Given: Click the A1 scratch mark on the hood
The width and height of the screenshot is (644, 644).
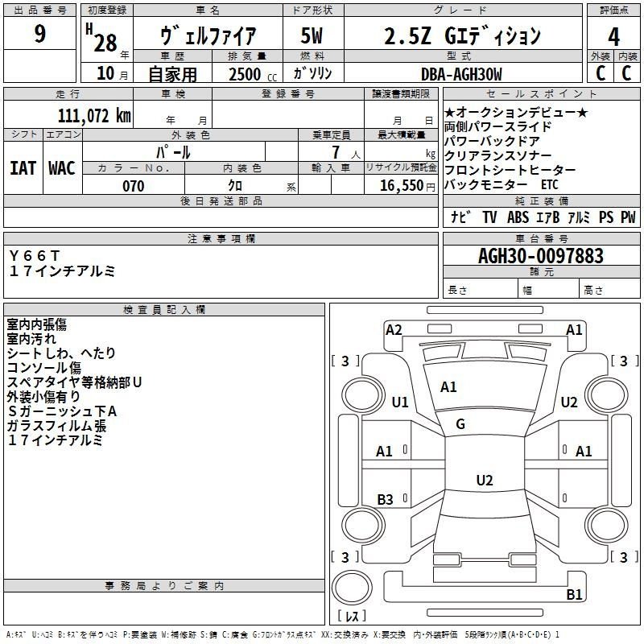Looking at the screenshot, I should pos(448,387).
